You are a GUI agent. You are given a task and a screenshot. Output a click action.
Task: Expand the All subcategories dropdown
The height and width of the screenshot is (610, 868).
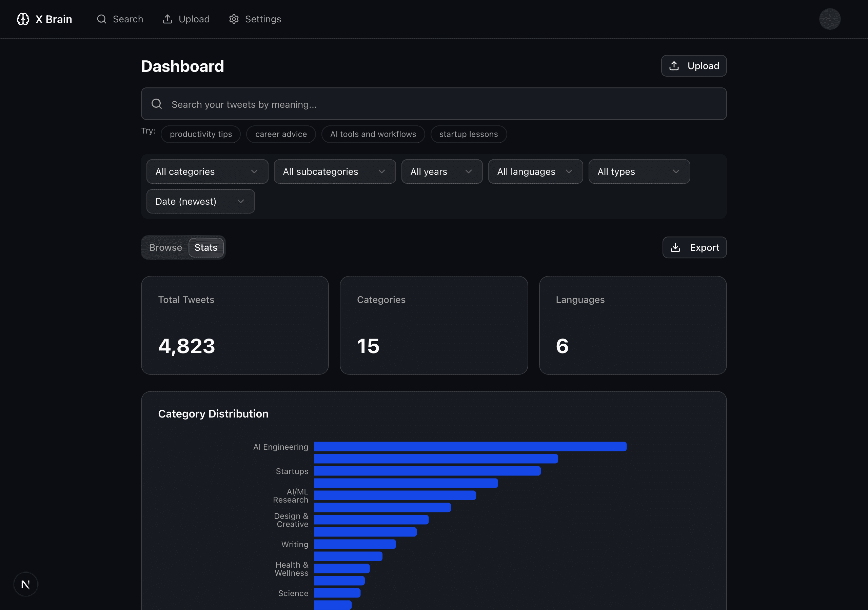334,171
